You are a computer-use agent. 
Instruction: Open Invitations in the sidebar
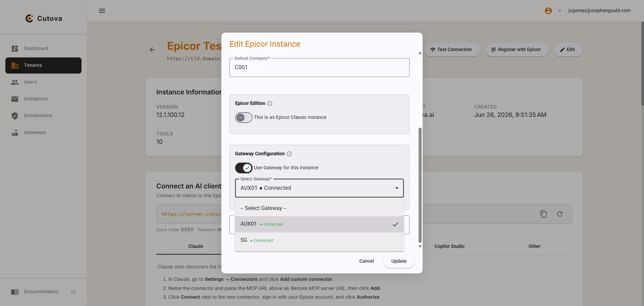[x=43, y=99]
